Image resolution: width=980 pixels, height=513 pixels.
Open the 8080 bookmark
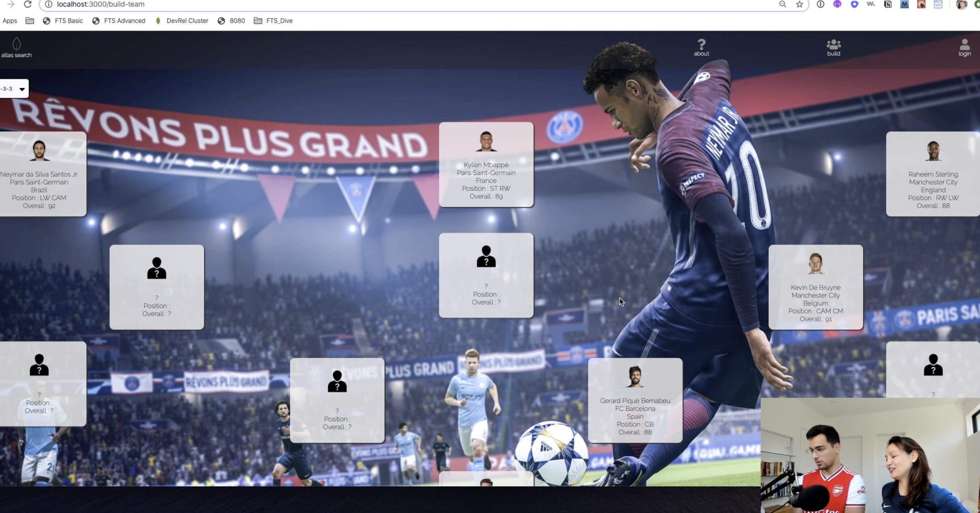(231, 21)
